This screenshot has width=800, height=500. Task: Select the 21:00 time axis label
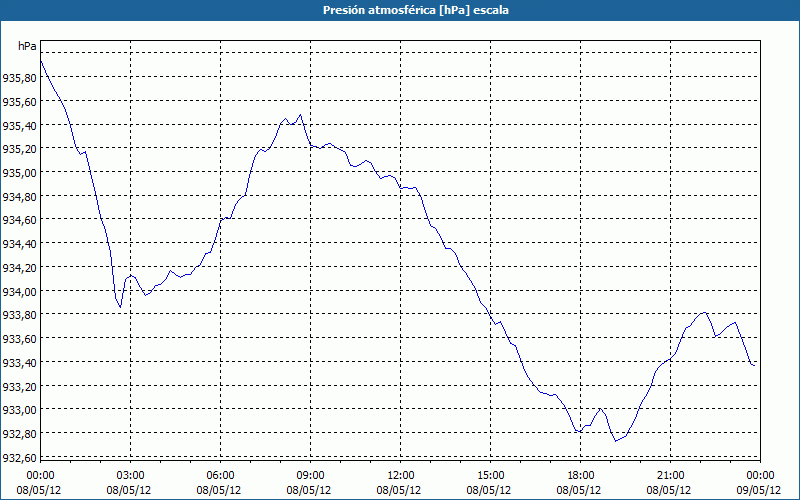click(670, 476)
